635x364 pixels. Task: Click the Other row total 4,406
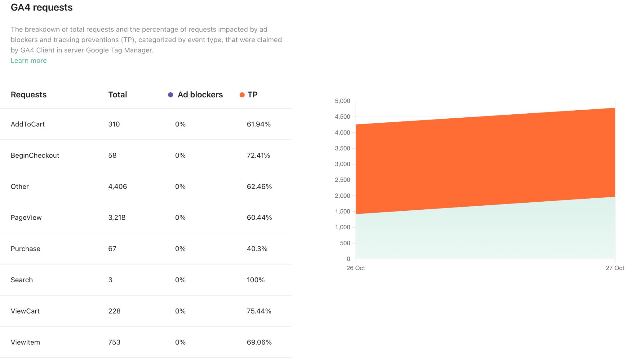point(118,186)
